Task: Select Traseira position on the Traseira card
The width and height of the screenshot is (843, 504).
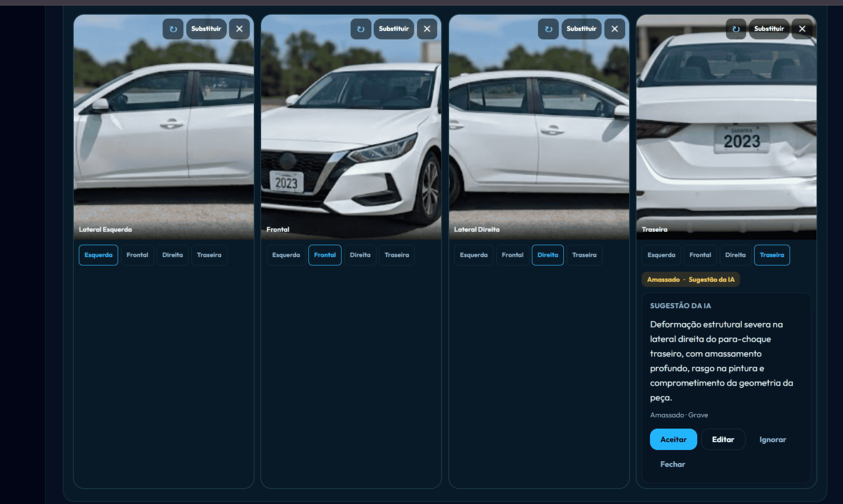Action: coord(772,255)
